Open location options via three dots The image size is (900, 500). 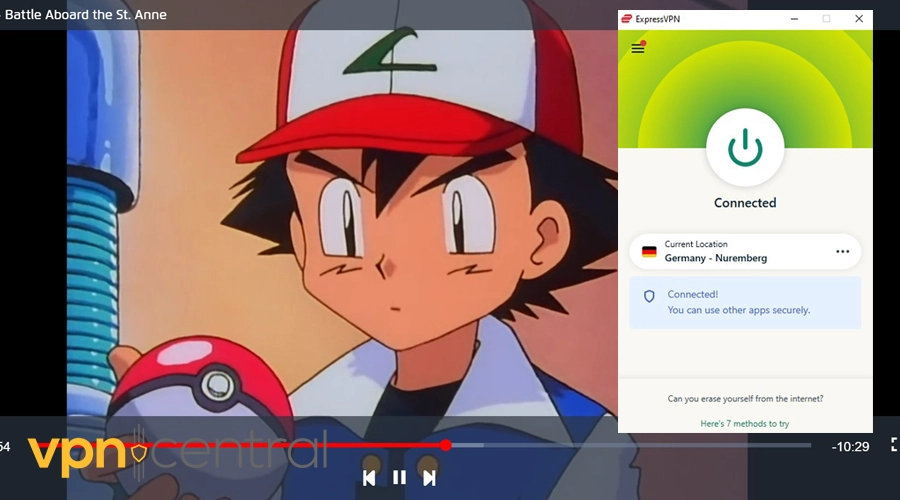click(x=843, y=251)
